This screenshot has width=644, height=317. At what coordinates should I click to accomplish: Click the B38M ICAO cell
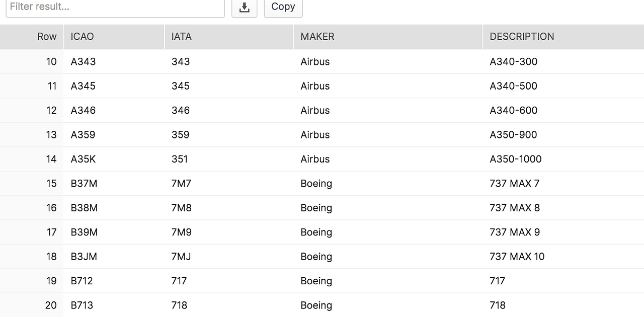click(x=84, y=208)
